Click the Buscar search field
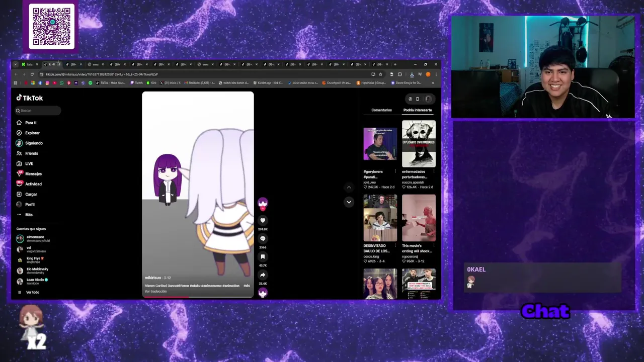 38,111
